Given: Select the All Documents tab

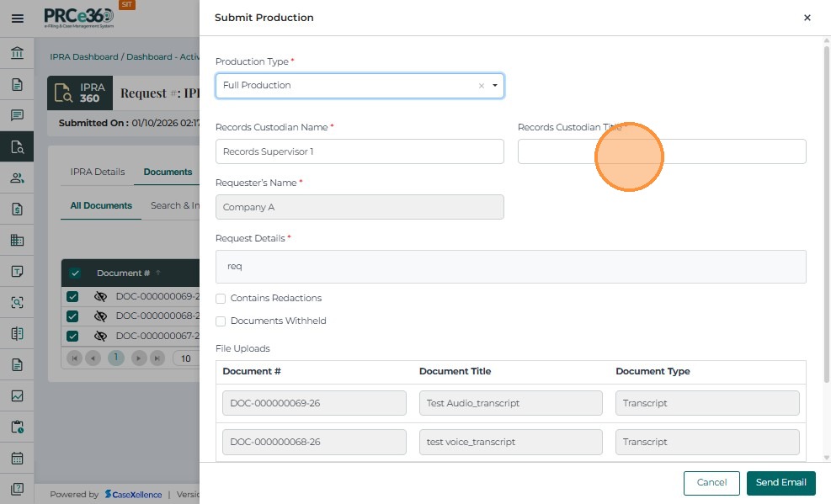Looking at the screenshot, I should coord(101,206).
